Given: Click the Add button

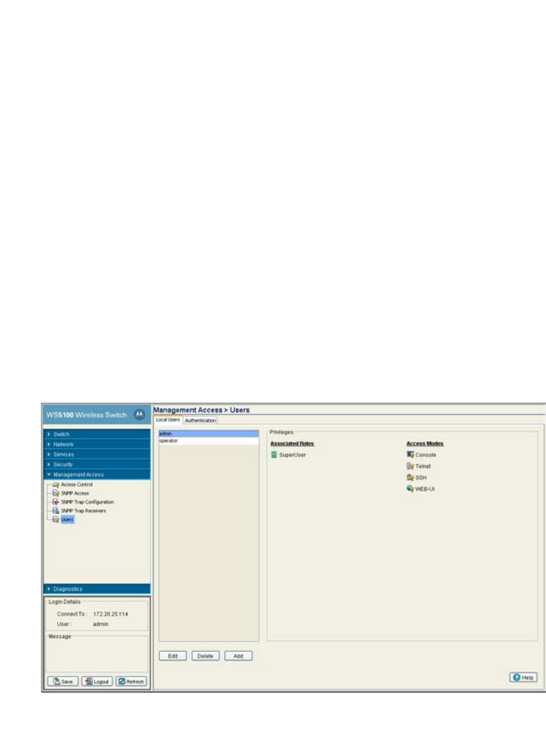Looking at the screenshot, I should [238, 656].
